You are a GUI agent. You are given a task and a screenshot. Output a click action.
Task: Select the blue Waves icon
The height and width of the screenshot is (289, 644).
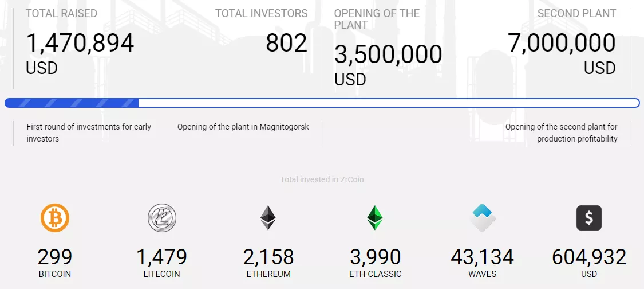pyautogui.click(x=483, y=218)
